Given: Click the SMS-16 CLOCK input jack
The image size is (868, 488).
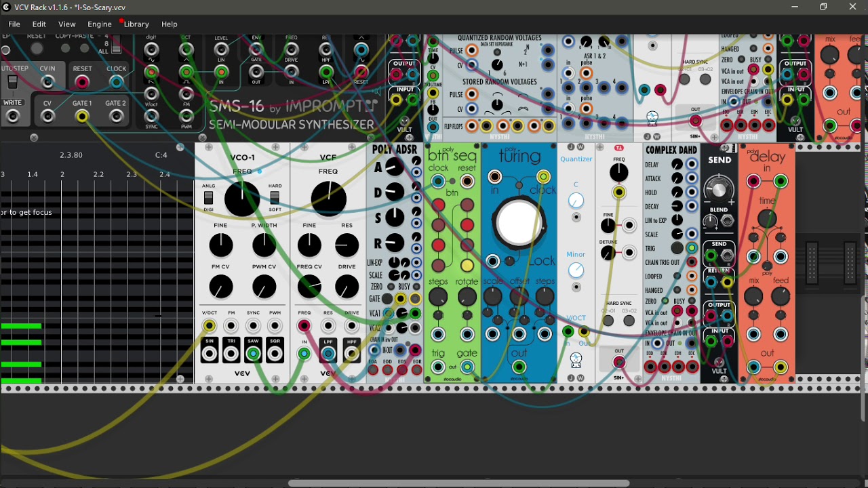Looking at the screenshot, I should coord(116,83).
